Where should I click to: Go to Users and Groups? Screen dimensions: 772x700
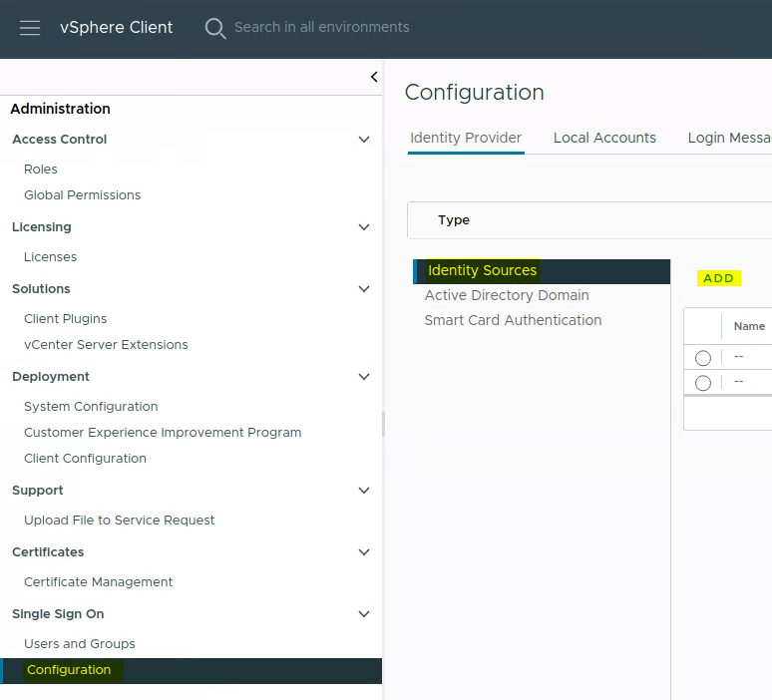pos(80,644)
